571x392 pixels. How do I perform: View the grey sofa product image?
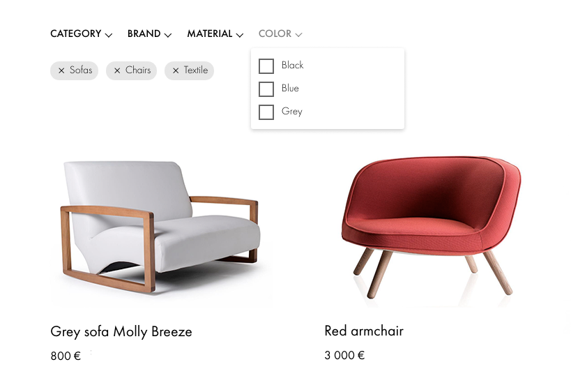[160, 227]
